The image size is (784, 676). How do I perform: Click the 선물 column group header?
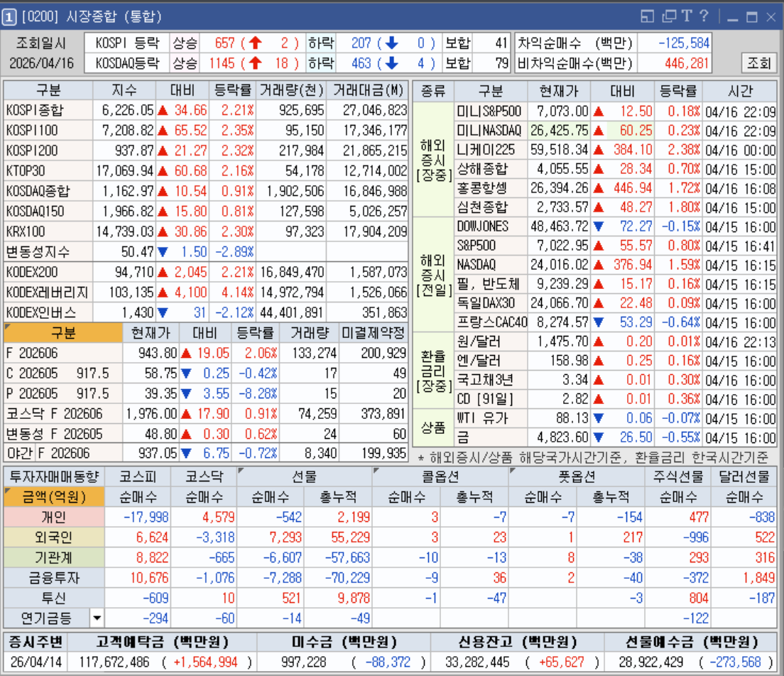(304, 476)
